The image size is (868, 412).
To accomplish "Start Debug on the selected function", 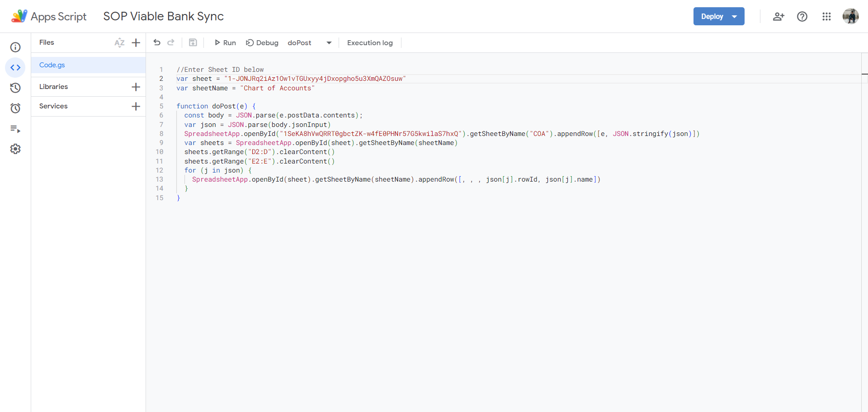I will pos(262,42).
